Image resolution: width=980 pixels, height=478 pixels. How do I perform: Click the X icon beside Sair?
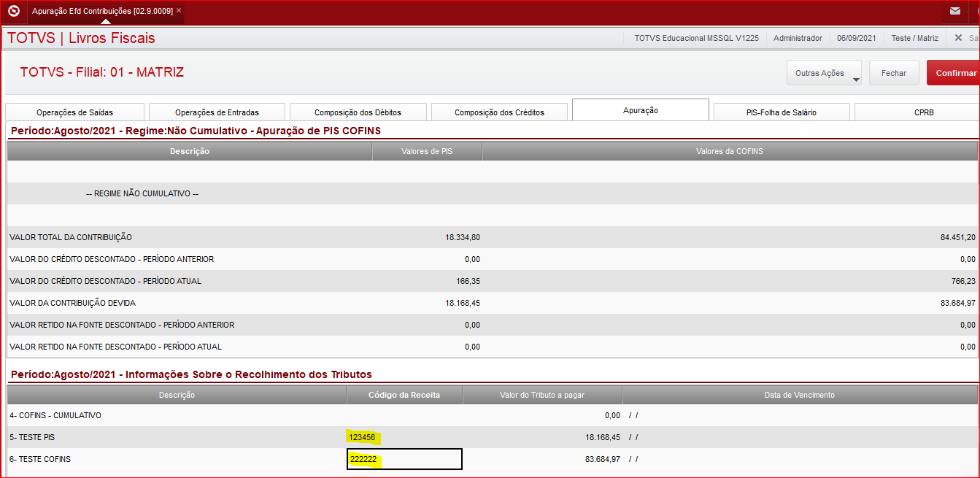(x=959, y=38)
